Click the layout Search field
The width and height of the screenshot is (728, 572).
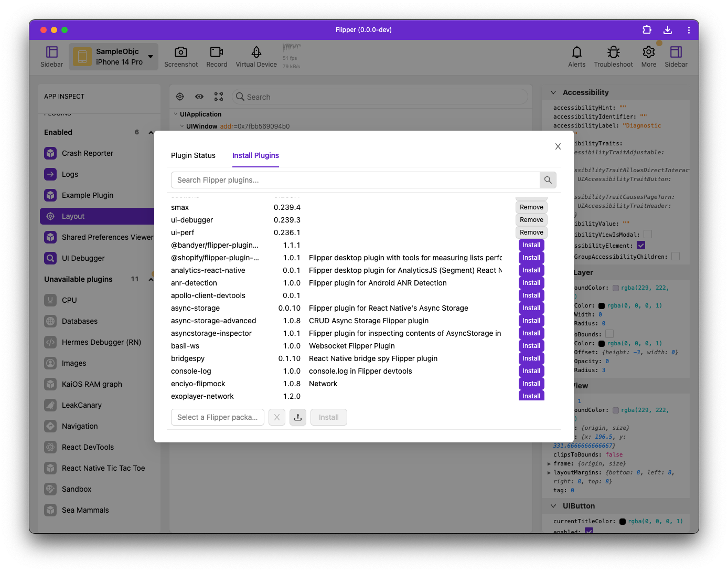point(380,97)
